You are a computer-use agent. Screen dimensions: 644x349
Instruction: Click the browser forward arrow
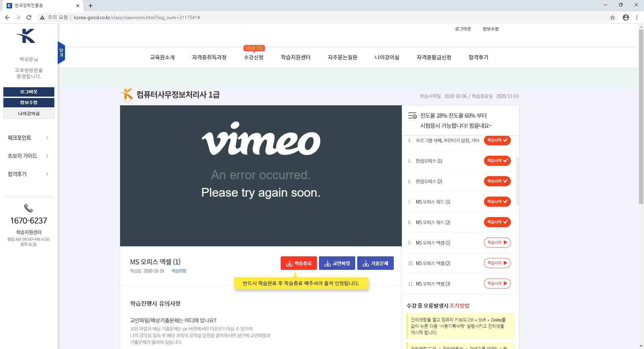point(18,17)
